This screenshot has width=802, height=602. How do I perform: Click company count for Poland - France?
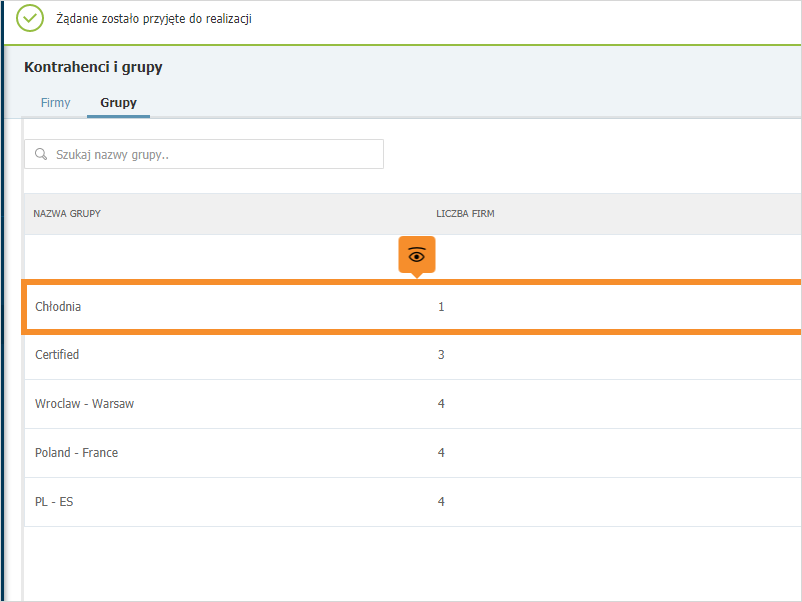tap(441, 453)
